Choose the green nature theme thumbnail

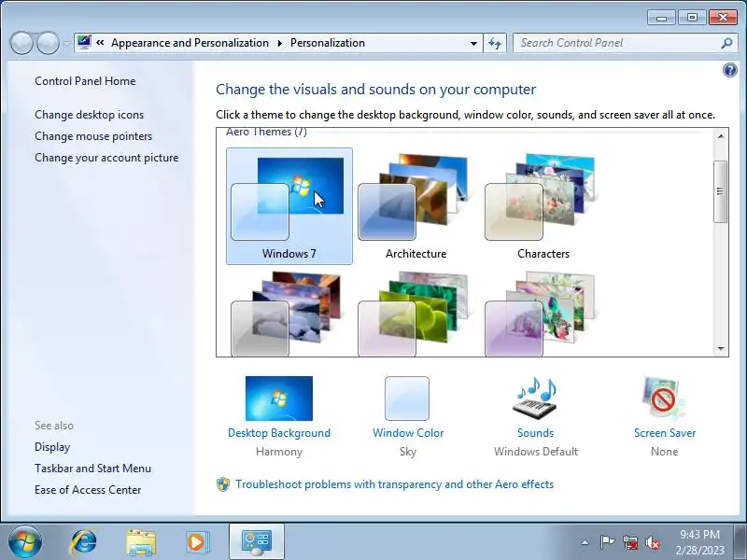[414, 314]
